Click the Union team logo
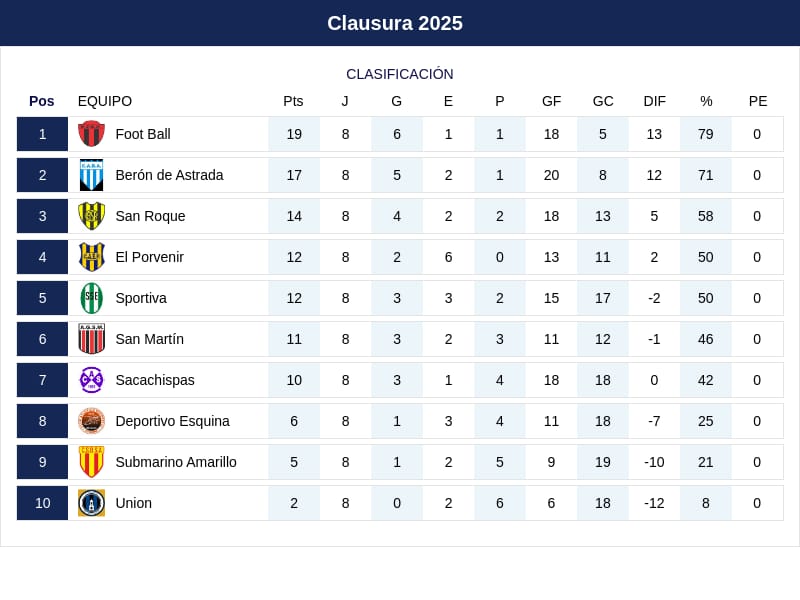The height and width of the screenshot is (600, 800). (x=91, y=503)
